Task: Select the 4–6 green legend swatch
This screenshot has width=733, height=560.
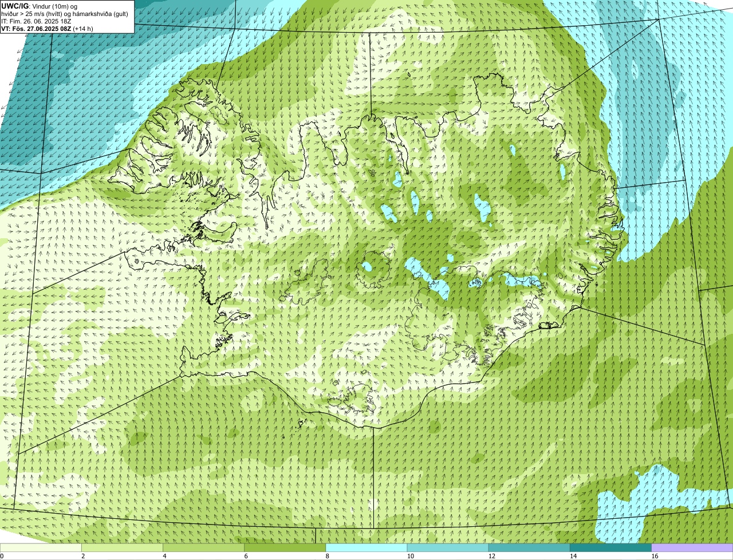Action: click(x=204, y=547)
